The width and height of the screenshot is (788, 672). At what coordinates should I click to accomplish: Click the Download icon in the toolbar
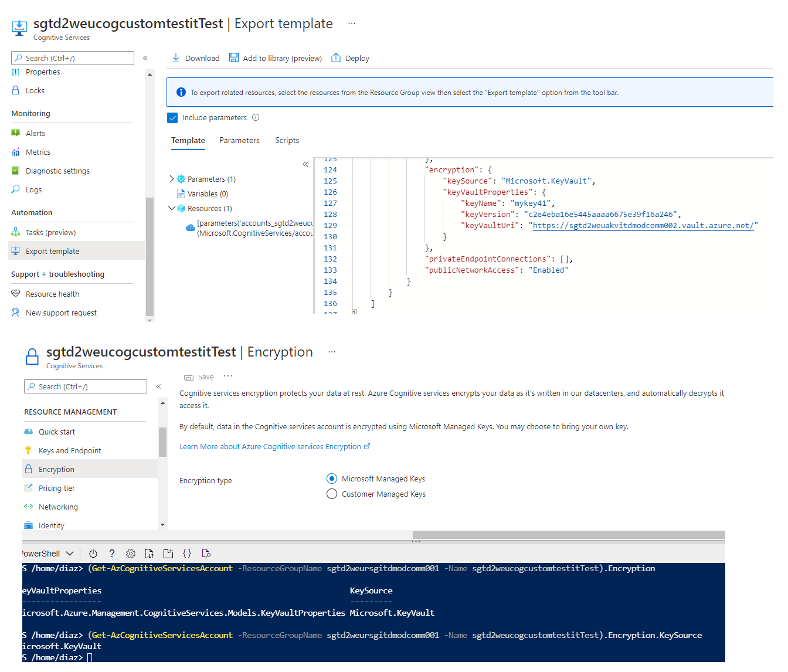point(176,57)
